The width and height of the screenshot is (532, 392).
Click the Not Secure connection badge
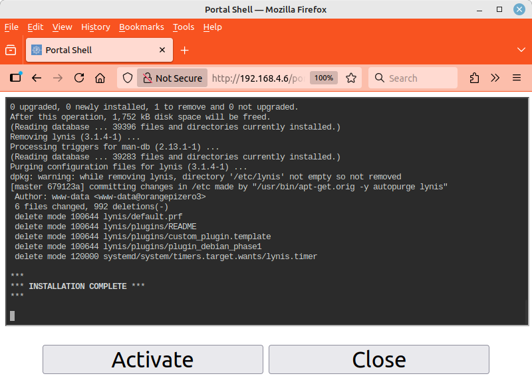click(x=172, y=78)
